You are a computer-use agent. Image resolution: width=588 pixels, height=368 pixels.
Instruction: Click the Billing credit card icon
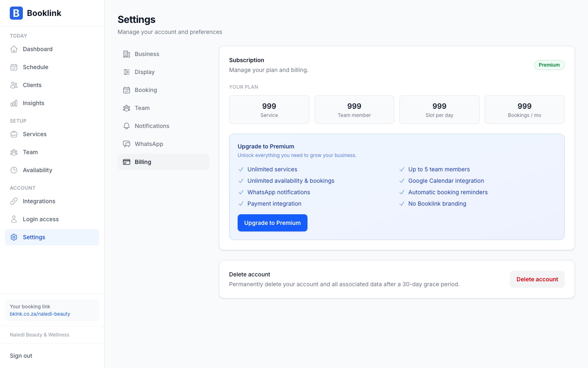(x=127, y=162)
